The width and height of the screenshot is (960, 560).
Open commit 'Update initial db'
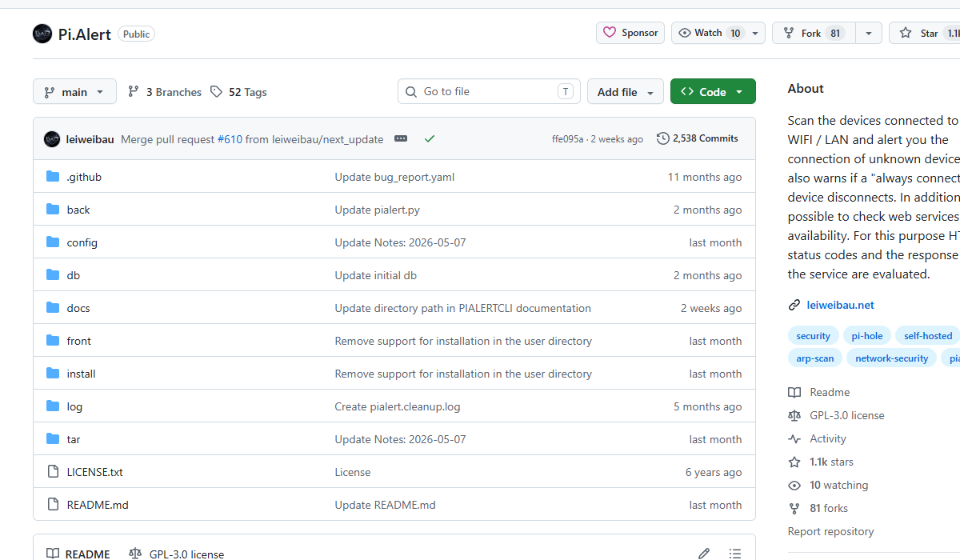[376, 275]
